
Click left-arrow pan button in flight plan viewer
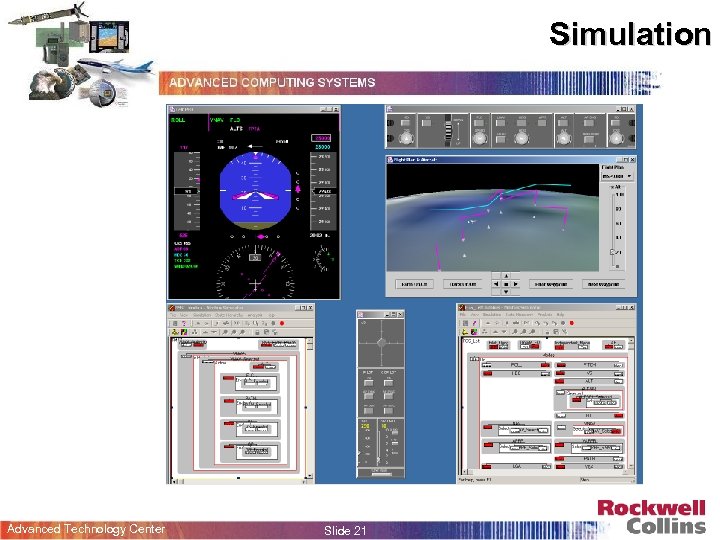(x=496, y=284)
